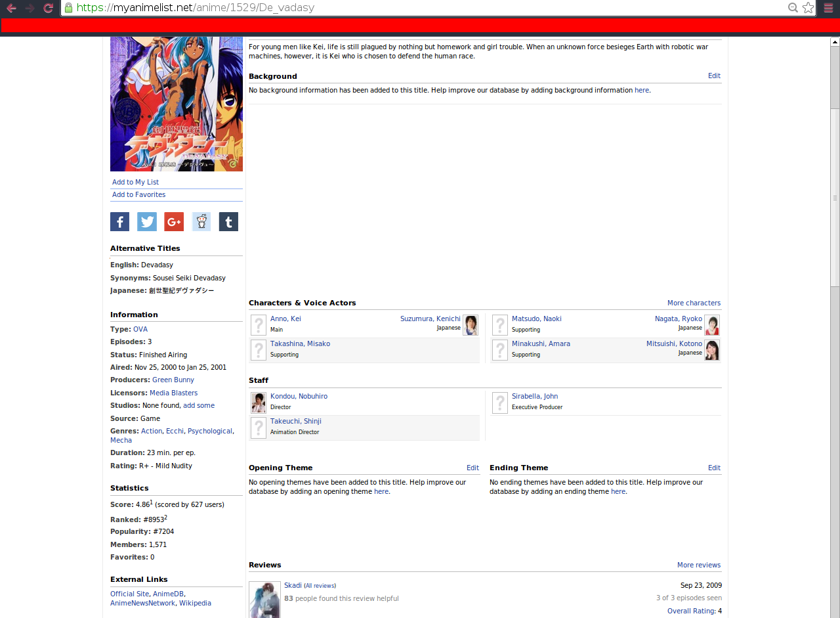Share to Tumblr icon
The height and width of the screenshot is (618, 840).
click(228, 222)
